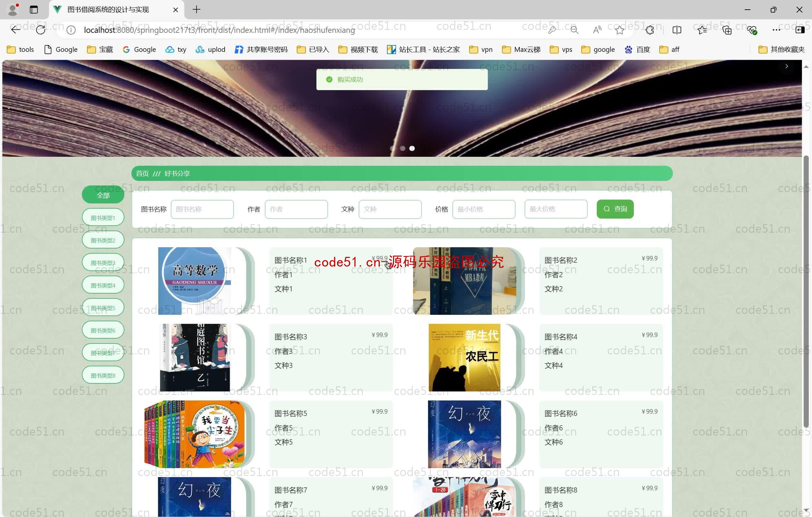Open the tab actions menu icon
Screen dimensions: 812x517
pos(34,9)
